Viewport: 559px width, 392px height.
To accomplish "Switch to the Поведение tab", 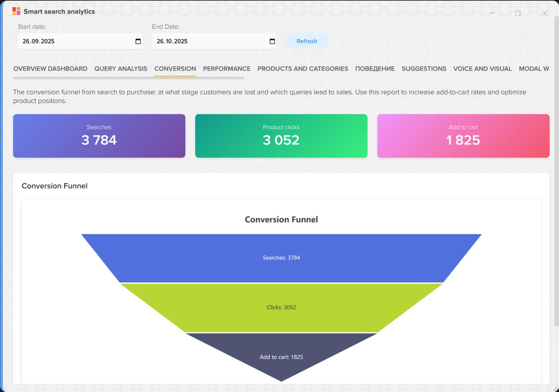I will [375, 69].
